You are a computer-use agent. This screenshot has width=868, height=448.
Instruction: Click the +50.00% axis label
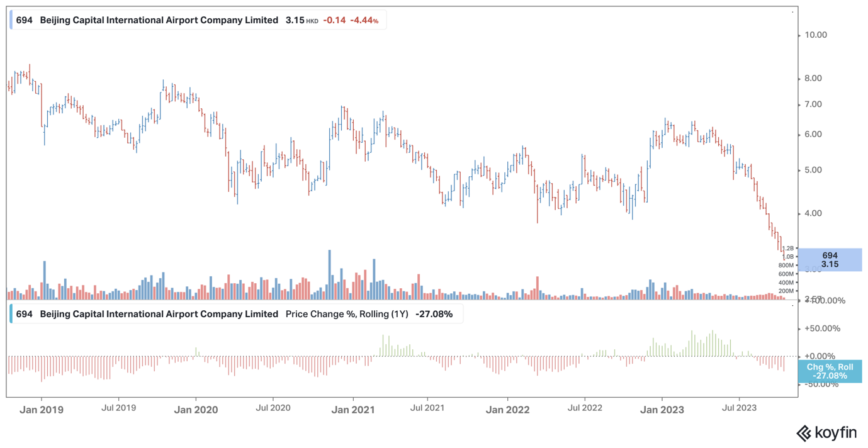[x=822, y=328]
